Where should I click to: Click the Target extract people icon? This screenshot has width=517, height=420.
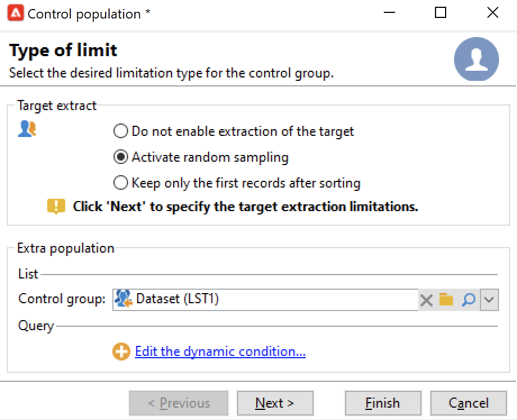point(27,130)
